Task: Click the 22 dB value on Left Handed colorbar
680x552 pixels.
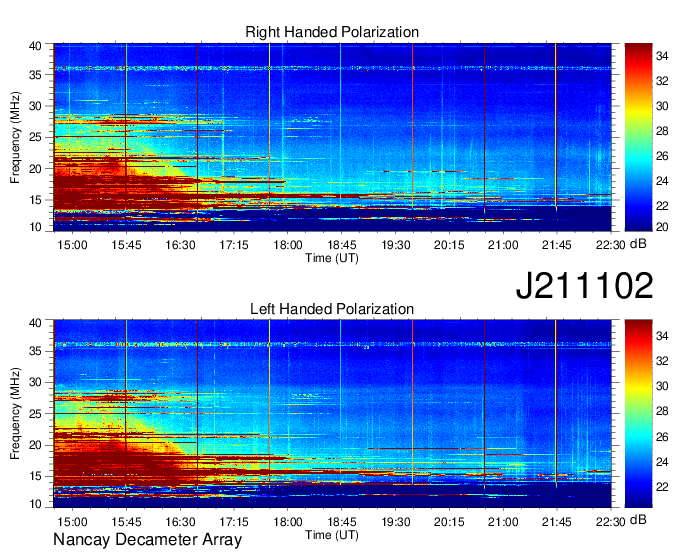Action: point(662,487)
